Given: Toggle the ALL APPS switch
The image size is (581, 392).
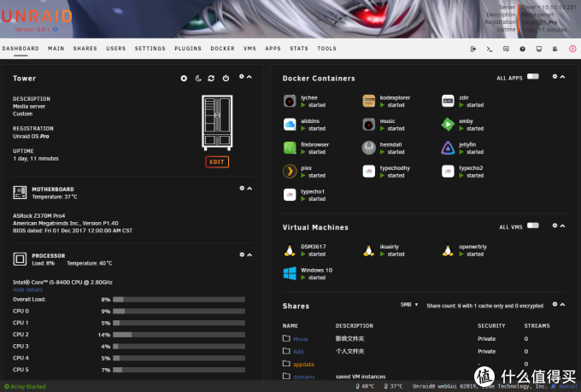Looking at the screenshot, I should click(x=533, y=76).
